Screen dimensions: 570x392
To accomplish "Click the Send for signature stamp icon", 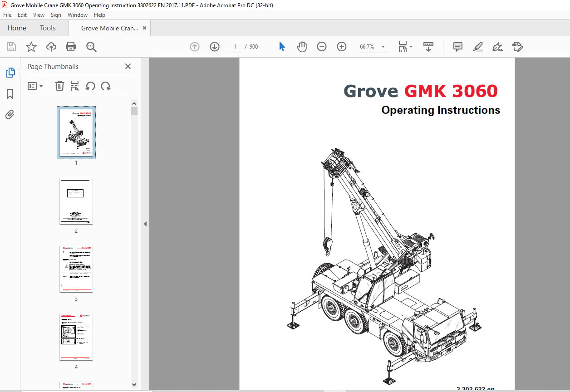I will pyautogui.click(x=517, y=47).
